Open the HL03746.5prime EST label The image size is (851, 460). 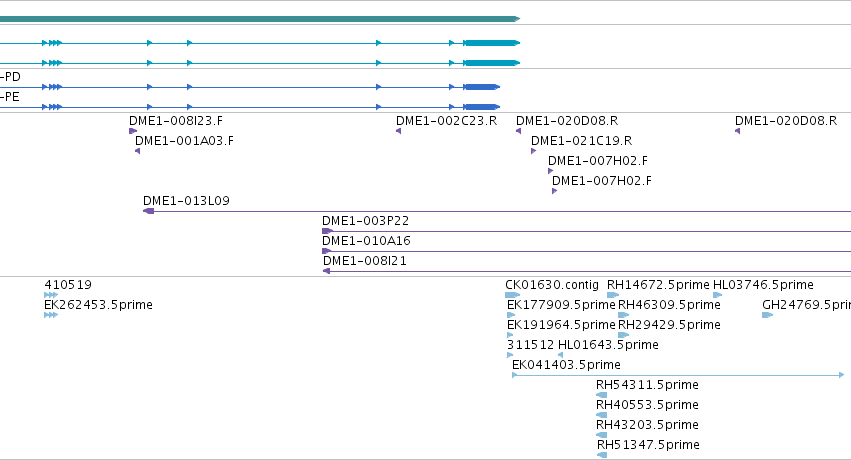pyautogui.click(x=763, y=285)
